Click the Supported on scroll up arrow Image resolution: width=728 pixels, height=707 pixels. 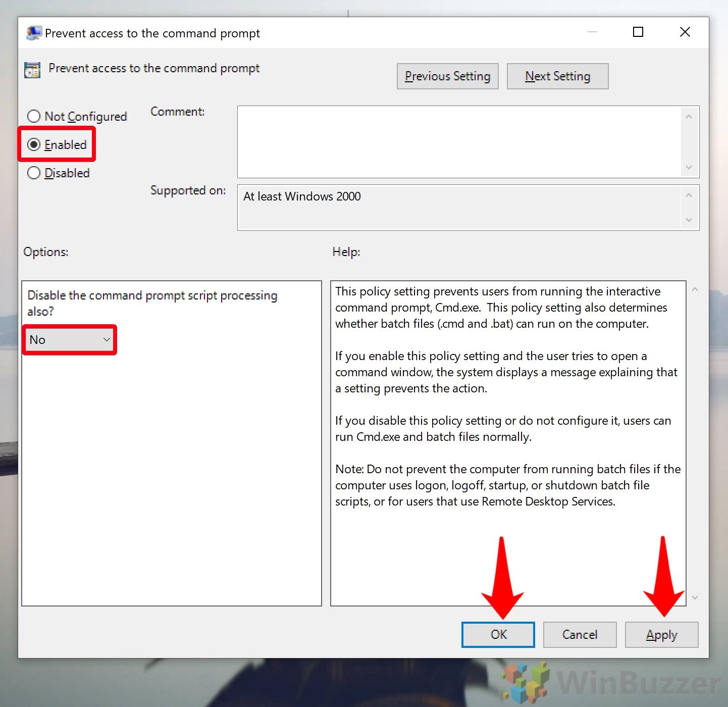click(x=689, y=195)
